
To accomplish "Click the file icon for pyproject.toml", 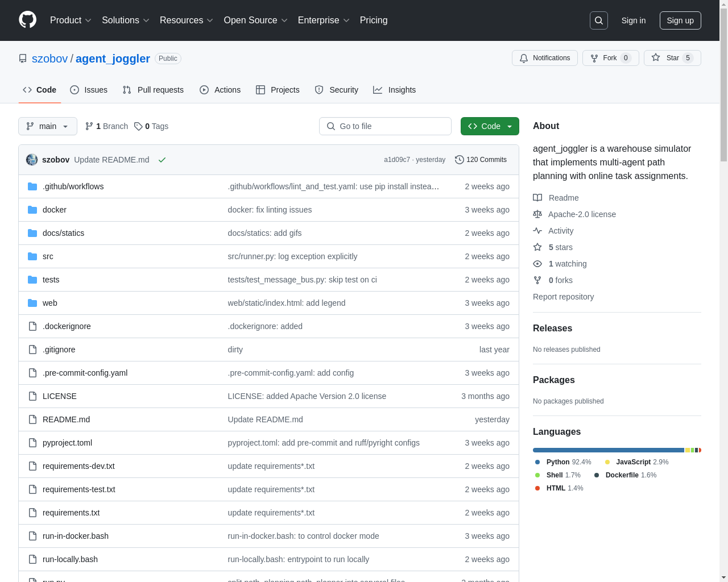I will click(x=32, y=443).
